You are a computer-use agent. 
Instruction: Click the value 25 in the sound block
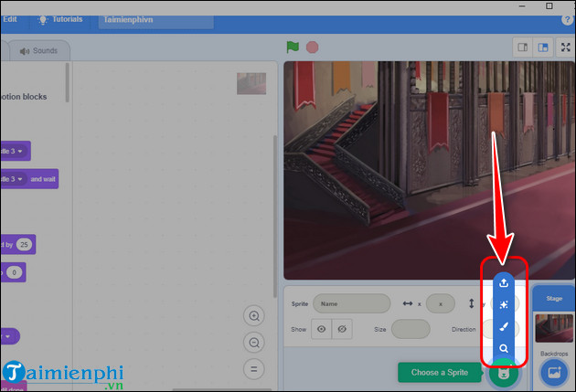click(24, 245)
